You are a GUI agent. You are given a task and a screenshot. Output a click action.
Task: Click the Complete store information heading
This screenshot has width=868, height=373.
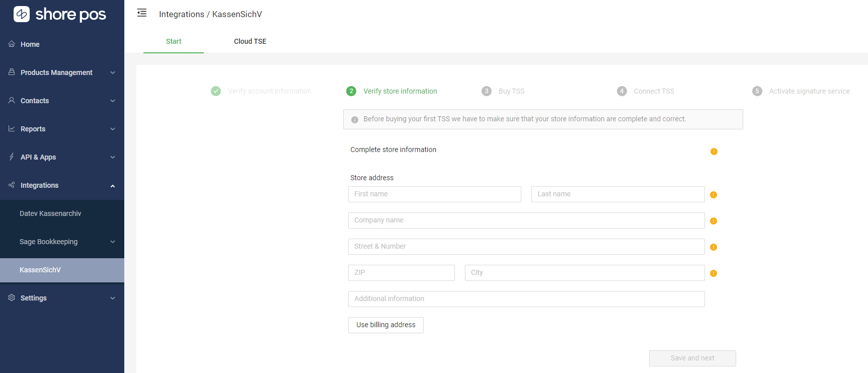click(393, 150)
